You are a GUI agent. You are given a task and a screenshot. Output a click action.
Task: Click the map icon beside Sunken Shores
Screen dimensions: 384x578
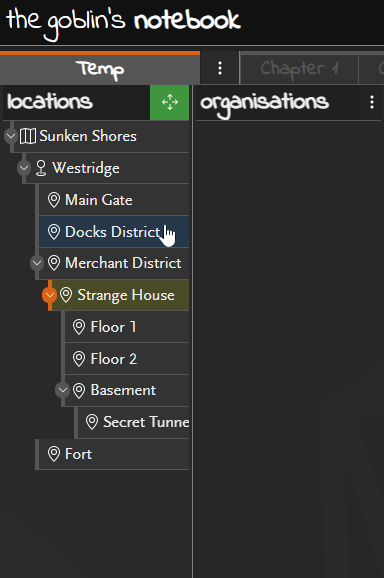click(x=28, y=136)
